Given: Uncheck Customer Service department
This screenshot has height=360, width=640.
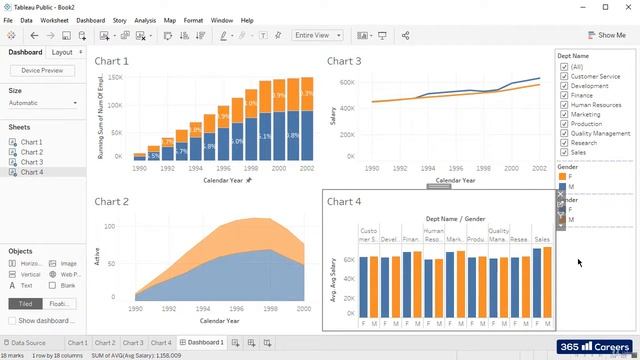Looking at the screenshot, I should click(564, 76).
